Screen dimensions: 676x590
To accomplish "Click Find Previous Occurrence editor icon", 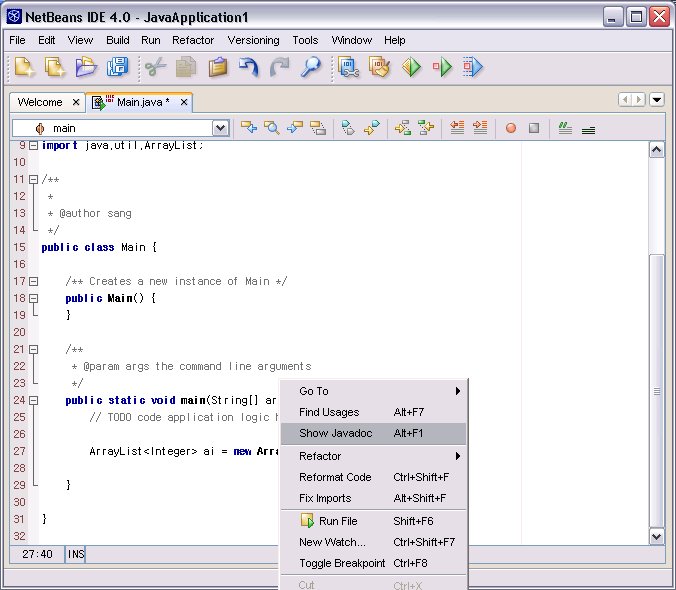I will [295, 128].
